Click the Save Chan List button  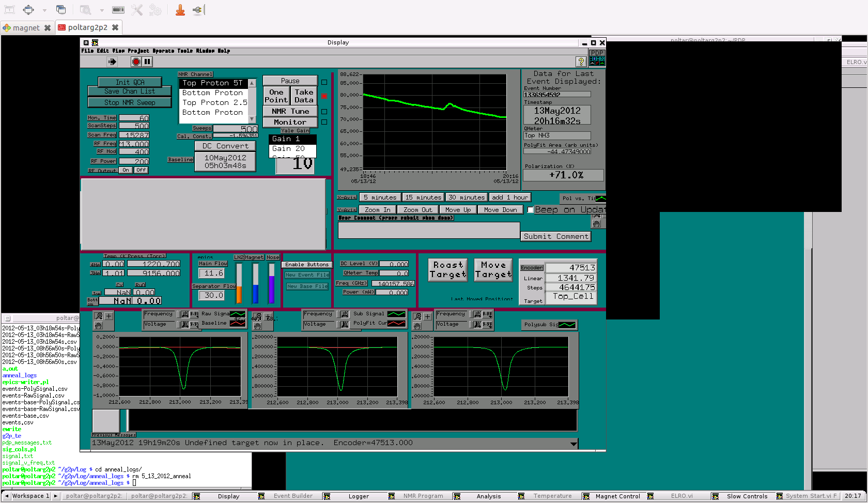coord(130,91)
